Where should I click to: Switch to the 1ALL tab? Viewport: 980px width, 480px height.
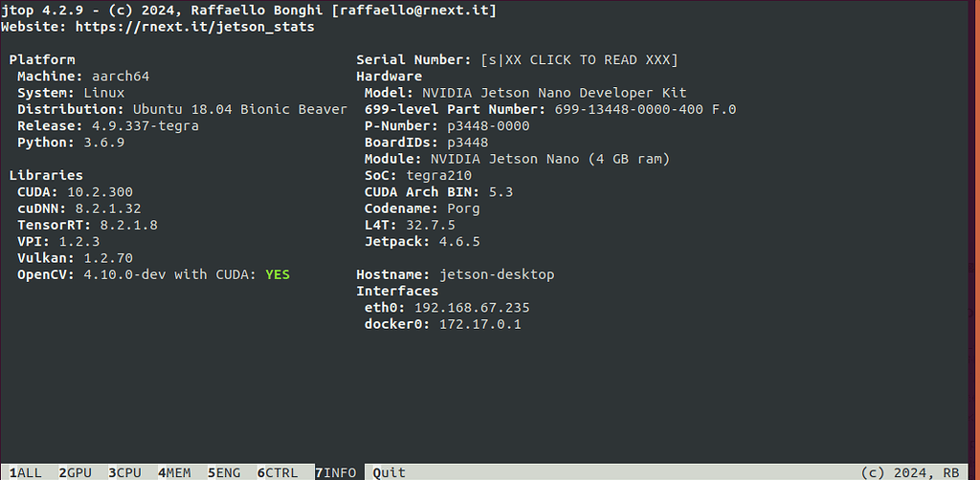pos(25,473)
